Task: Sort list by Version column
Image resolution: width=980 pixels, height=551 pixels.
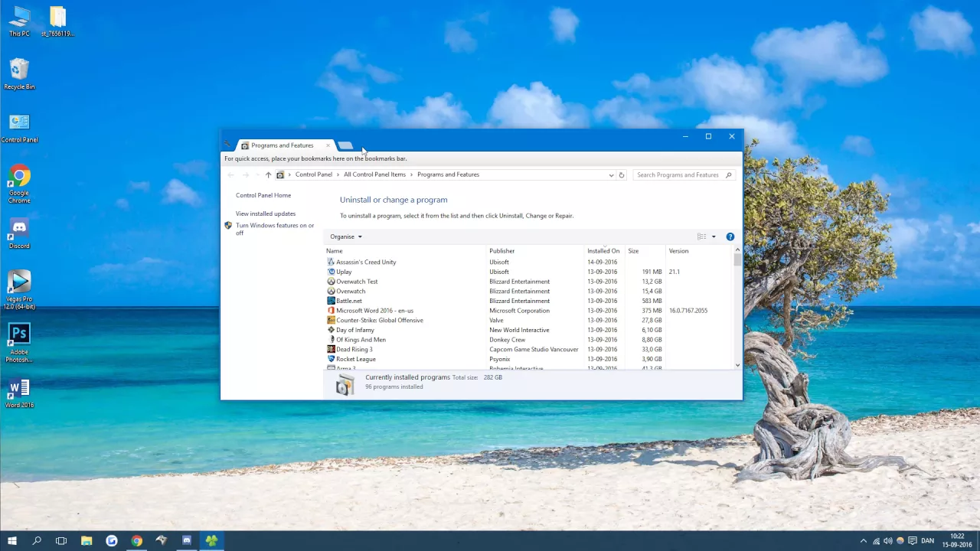Action: click(700, 251)
